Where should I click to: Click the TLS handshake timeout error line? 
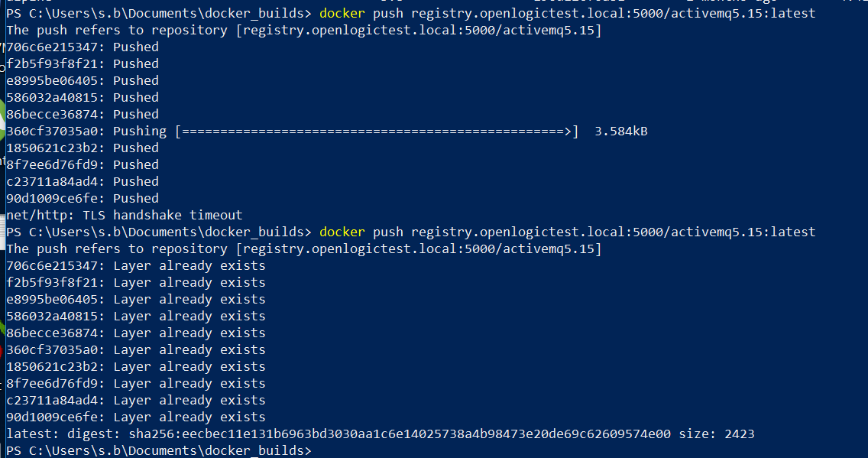pyautogui.click(x=125, y=215)
